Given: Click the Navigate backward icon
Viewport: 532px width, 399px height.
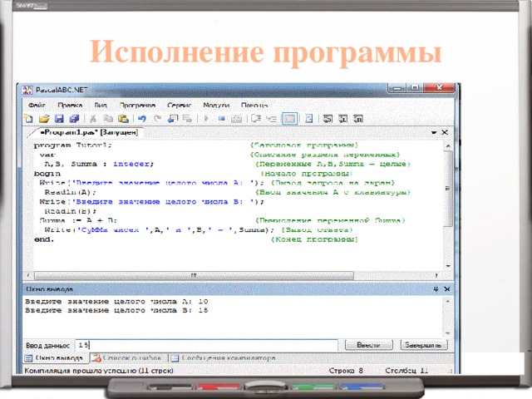Looking at the screenshot, I should pyautogui.click(x=173, y=119).
